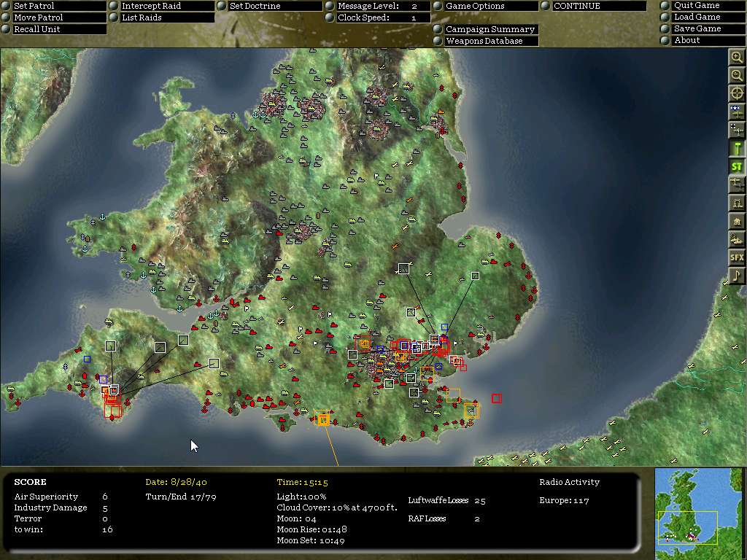Click the Industry Damage score row

pos(61,507)
